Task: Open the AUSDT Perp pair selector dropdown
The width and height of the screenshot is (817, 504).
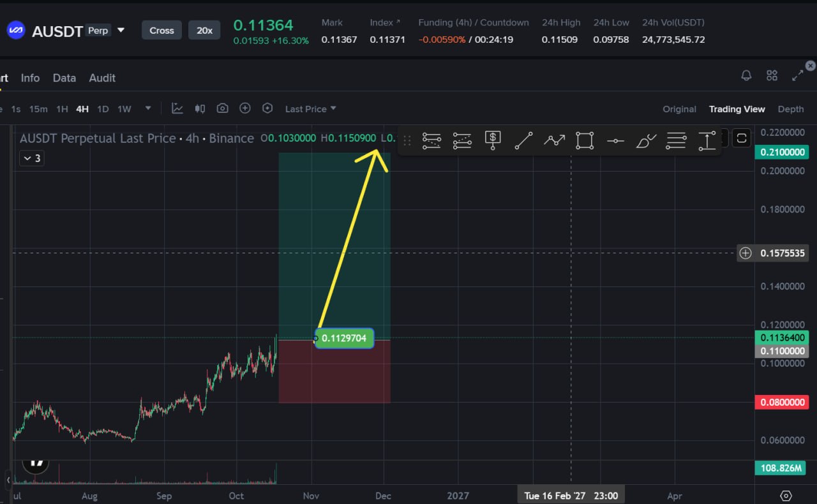Action: (x=121, y=30)
